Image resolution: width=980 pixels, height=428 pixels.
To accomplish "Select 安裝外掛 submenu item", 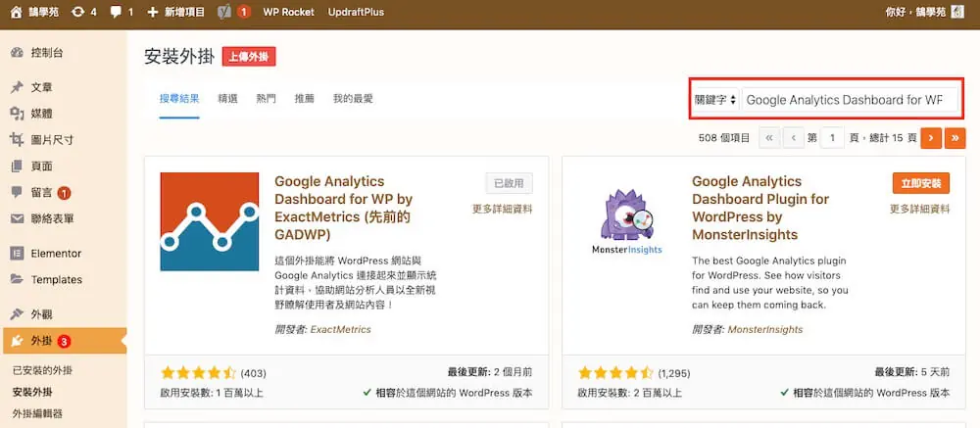I will (x=32, y=393).
